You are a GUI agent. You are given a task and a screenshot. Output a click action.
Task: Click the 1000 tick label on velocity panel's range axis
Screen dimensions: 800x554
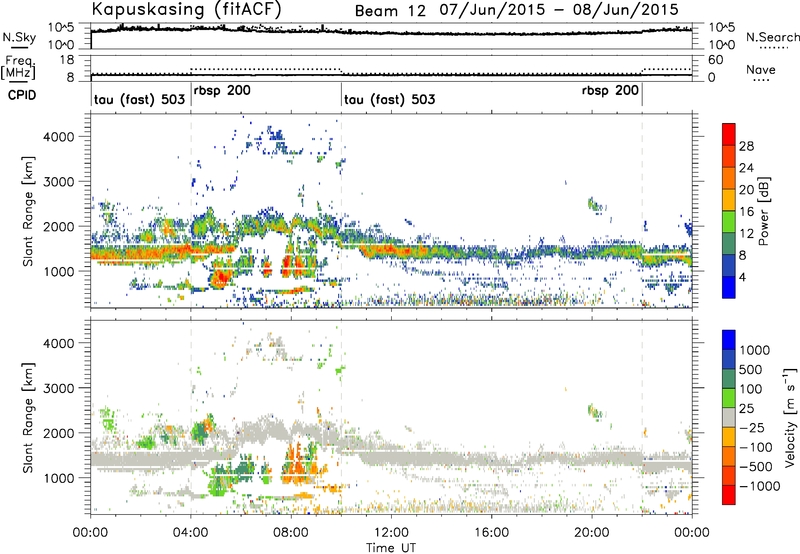pos(58,478)
